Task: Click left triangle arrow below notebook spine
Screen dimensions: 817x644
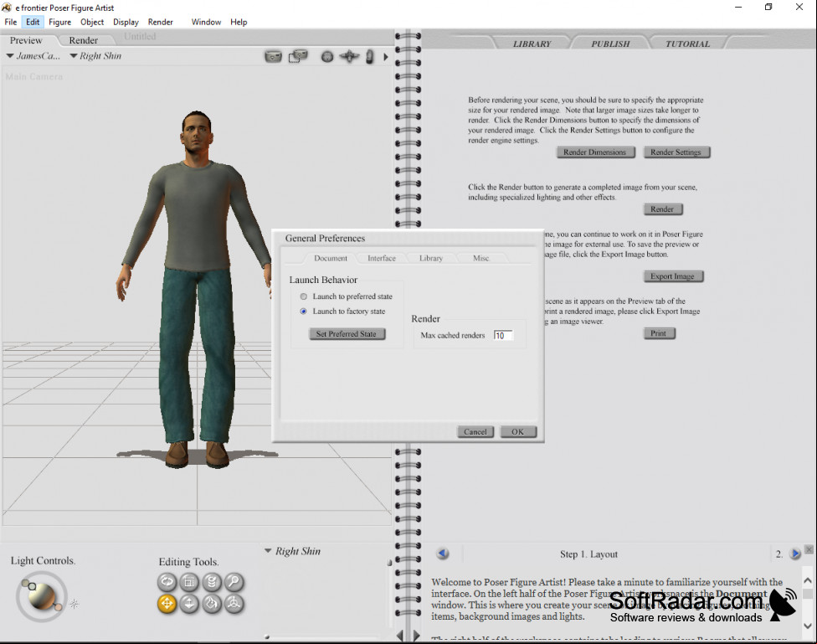Action: (x=400, y=635)
